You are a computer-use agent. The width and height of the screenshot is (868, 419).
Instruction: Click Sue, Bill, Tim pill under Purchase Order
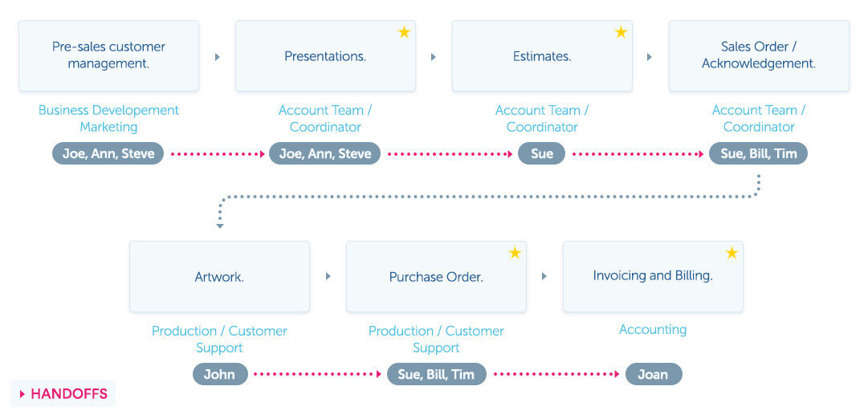pos(436,374)
